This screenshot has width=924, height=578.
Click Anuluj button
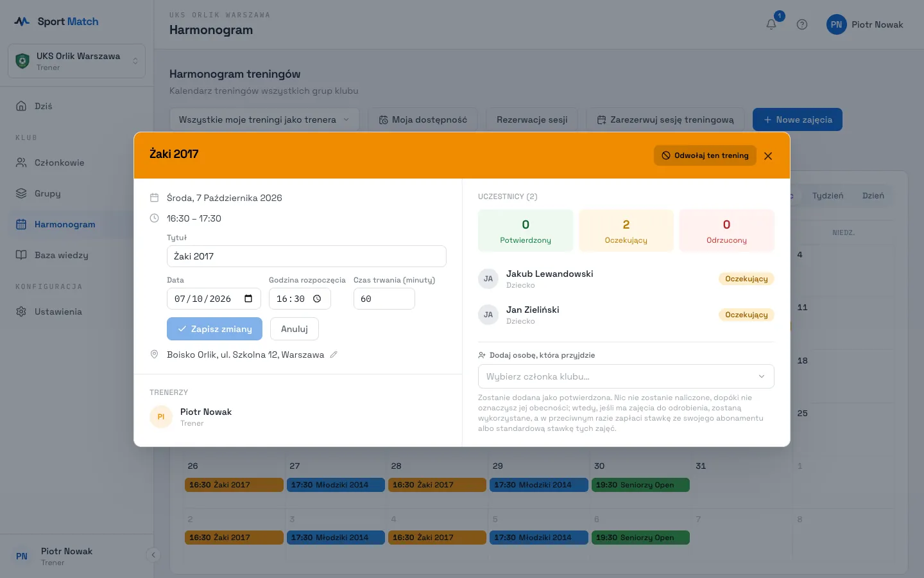(x=295, y=329)
